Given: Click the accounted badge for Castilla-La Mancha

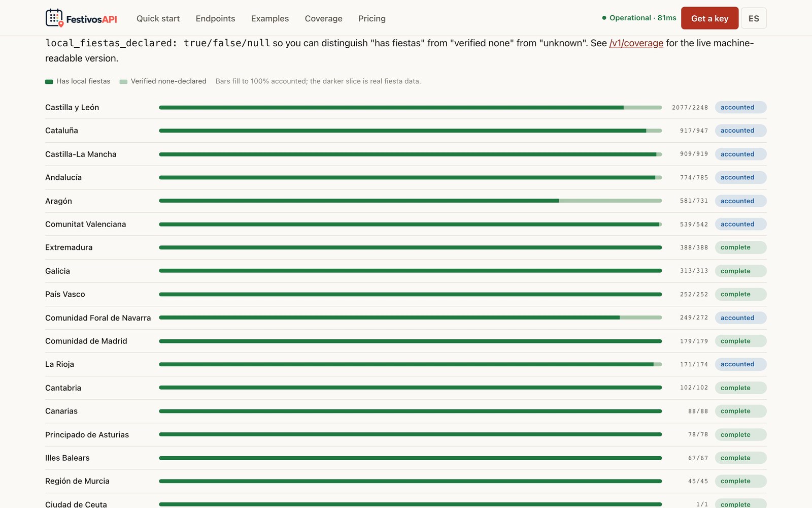Looking at the screenshot, I should point(740,154).
